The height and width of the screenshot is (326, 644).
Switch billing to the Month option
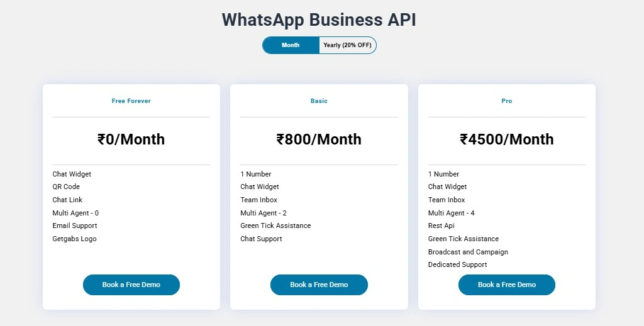(291, 45)
